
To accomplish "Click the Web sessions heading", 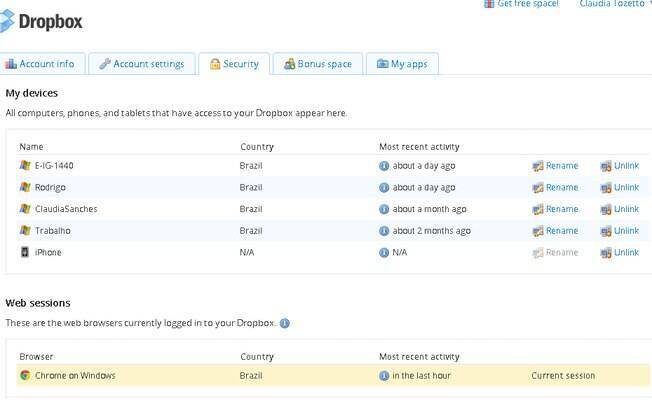I will 38,303.
